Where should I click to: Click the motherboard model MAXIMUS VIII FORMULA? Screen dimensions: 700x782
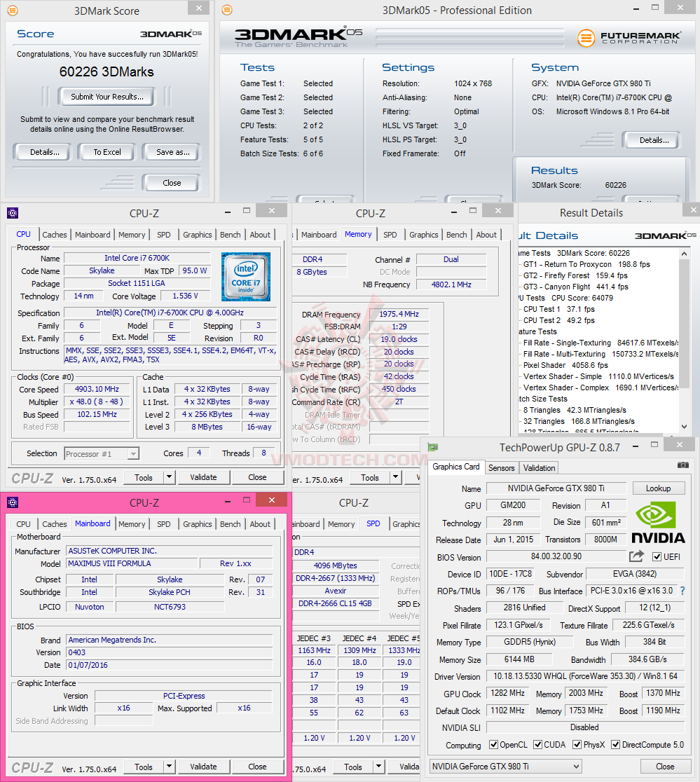[x=132, y=563]
